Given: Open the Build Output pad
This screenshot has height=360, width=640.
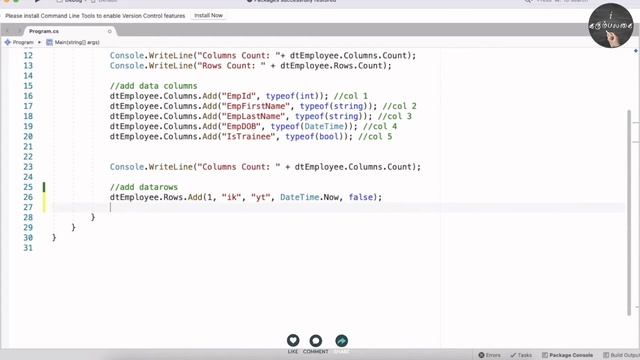Looking at the screenshot, I should coord(621,355).
